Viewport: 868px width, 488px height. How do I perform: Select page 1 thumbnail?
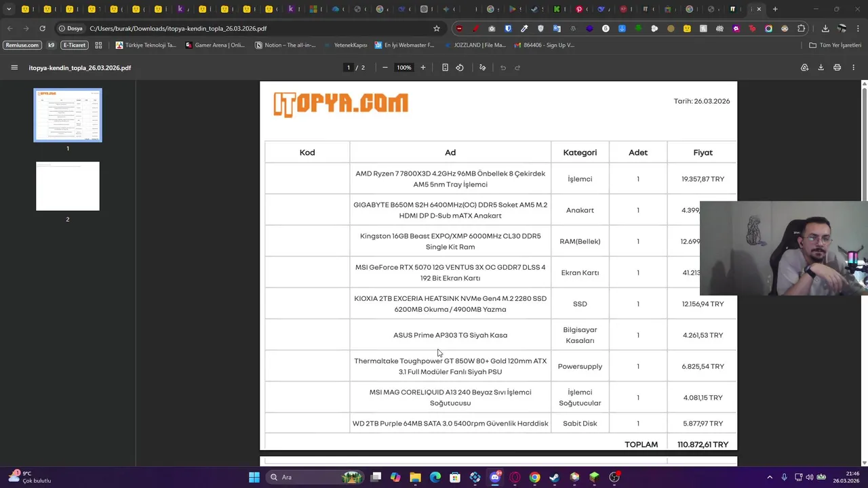pyautogui.click(x=68, y=115)
